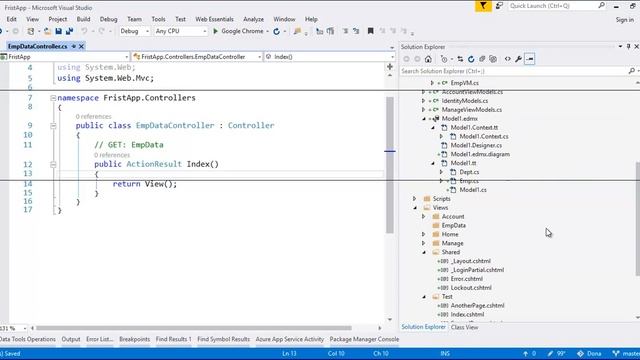Viewport: 640px width, 360px height.
Task: Switch to the Class View tab
Action: point(464,327)
